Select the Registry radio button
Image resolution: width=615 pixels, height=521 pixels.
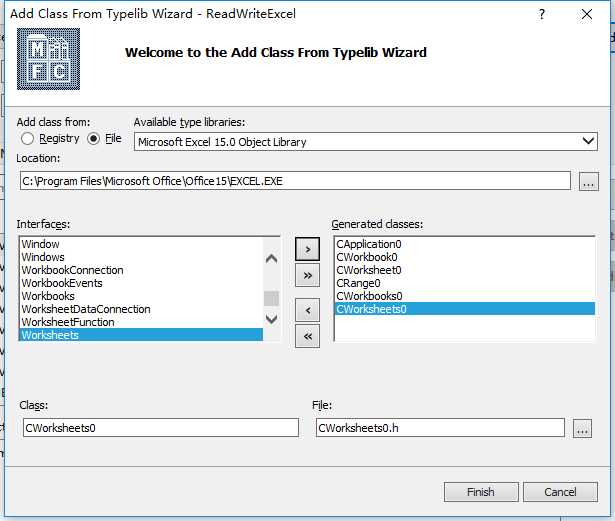pyautogui.click(x=50, y=138)
